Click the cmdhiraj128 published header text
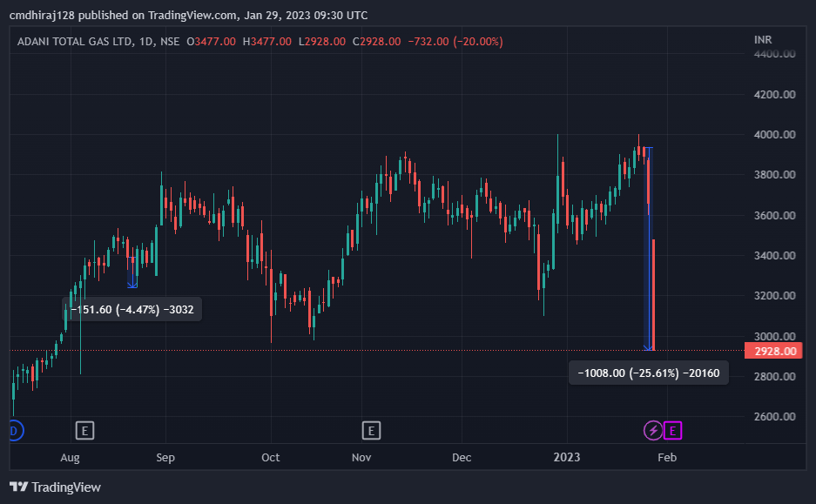This screenshot has height=504, width=816. pos(188,15)
